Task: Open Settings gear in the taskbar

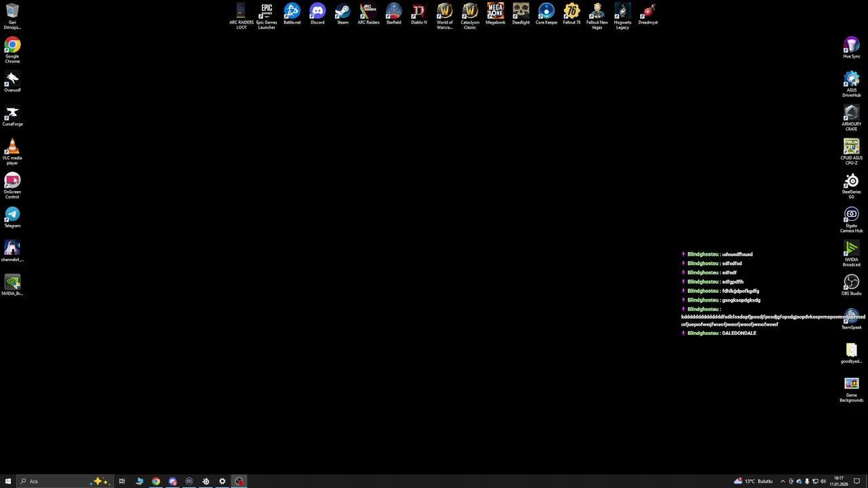Action: (222, 481)
